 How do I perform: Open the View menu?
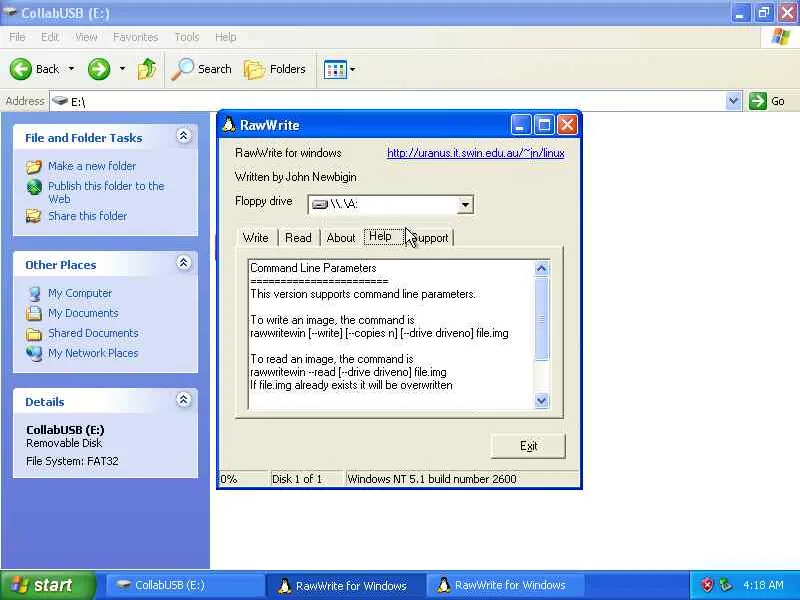tap(86, 37)
